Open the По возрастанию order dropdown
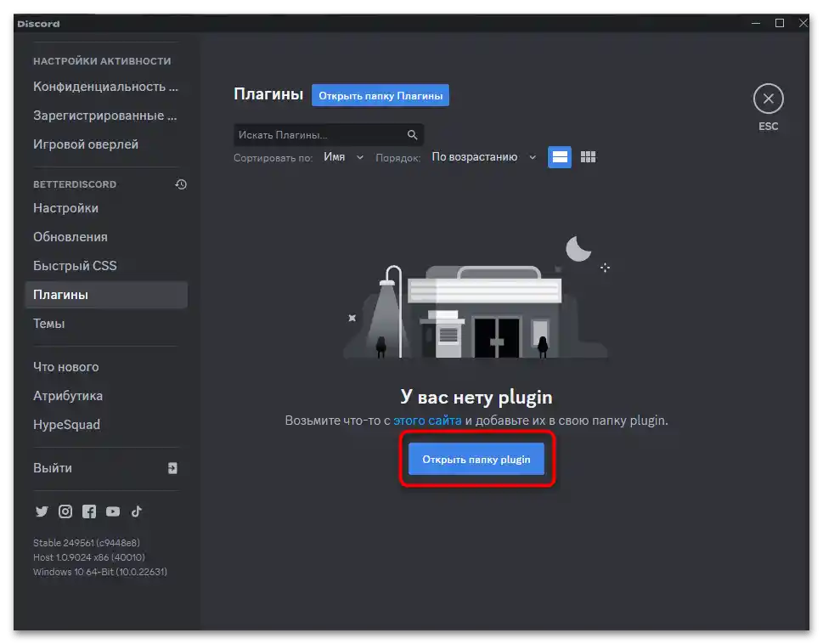 483,157
